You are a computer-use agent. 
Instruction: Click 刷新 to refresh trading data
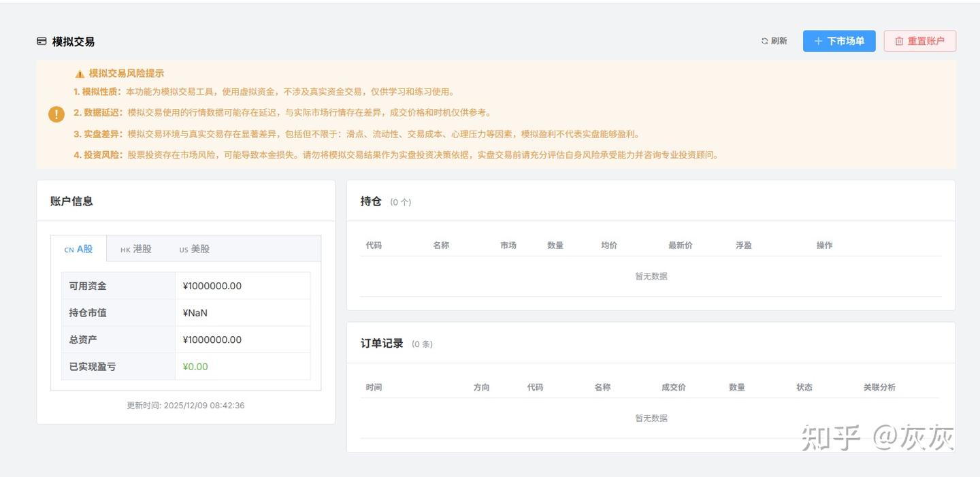776,41
